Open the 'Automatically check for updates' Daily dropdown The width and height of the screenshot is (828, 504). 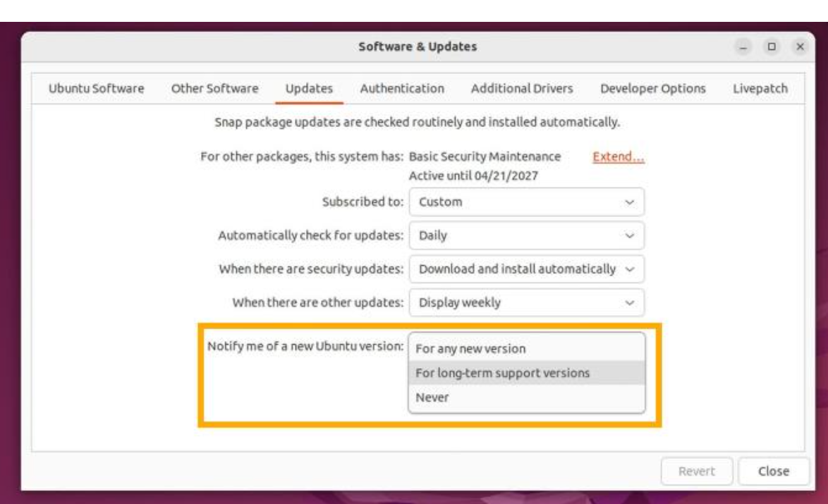(x=526, y=236)
